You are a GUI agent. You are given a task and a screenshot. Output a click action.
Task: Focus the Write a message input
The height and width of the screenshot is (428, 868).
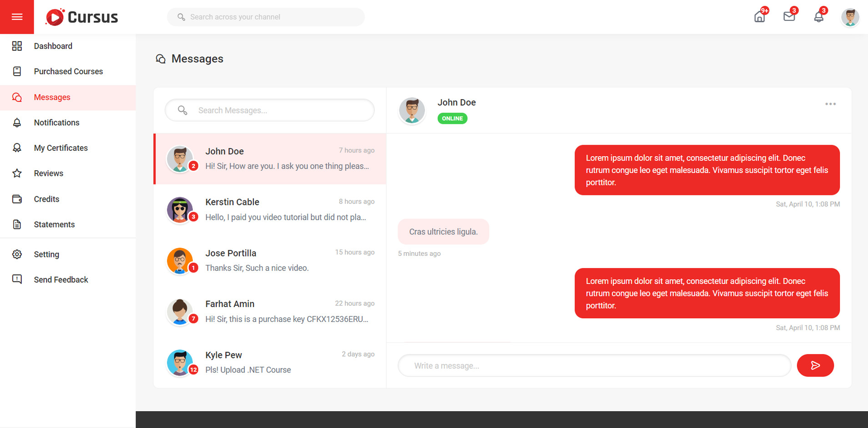point(594,366)
